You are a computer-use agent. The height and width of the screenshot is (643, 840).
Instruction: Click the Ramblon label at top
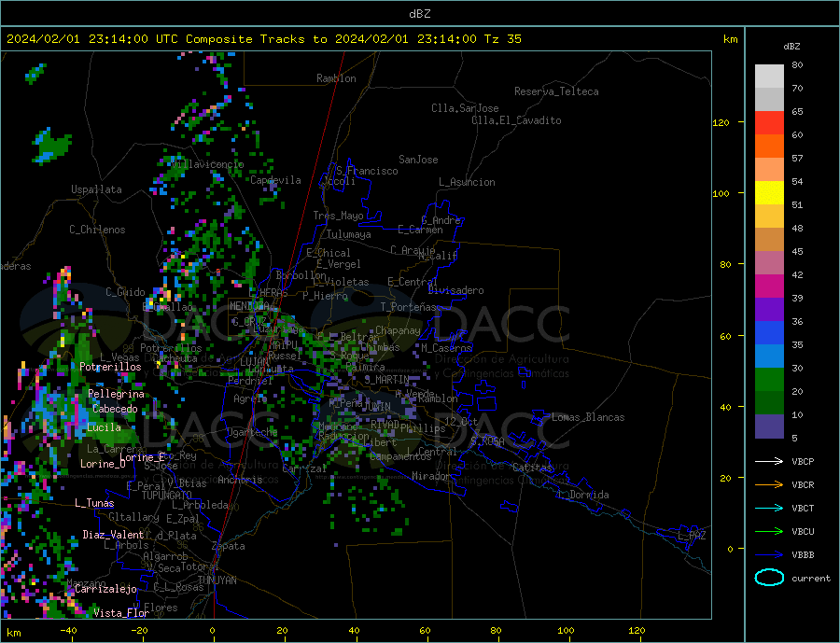(x=336, y=78)
